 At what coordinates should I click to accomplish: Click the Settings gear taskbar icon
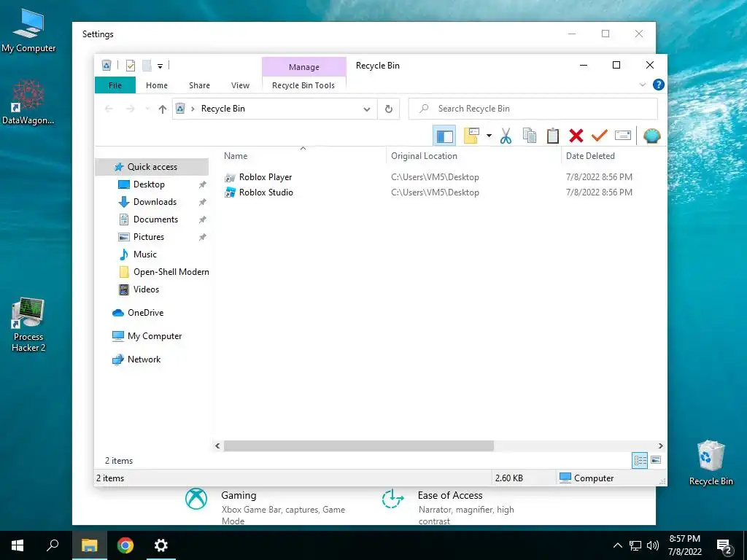pos(161,545)
